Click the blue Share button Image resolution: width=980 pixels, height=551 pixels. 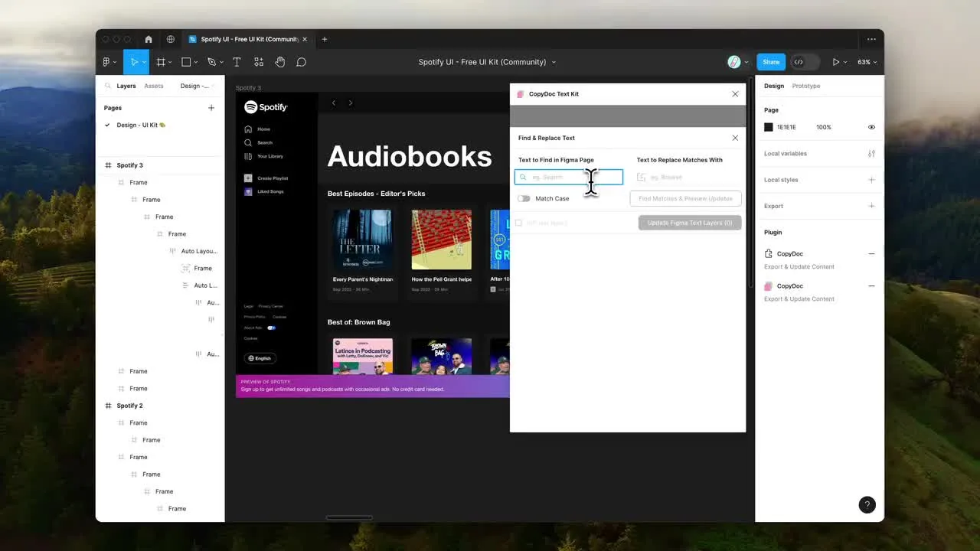pos(771,62)
